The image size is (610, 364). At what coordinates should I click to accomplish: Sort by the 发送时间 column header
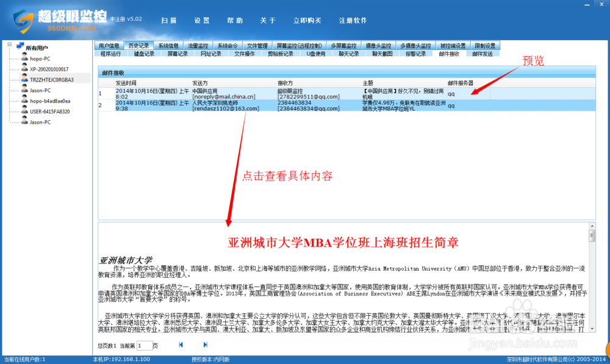point(126,83)
